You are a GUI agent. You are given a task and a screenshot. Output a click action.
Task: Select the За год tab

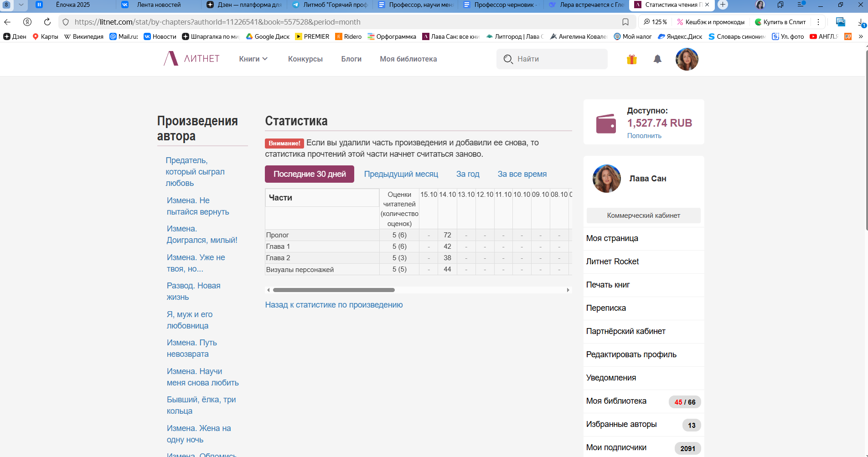468,174
